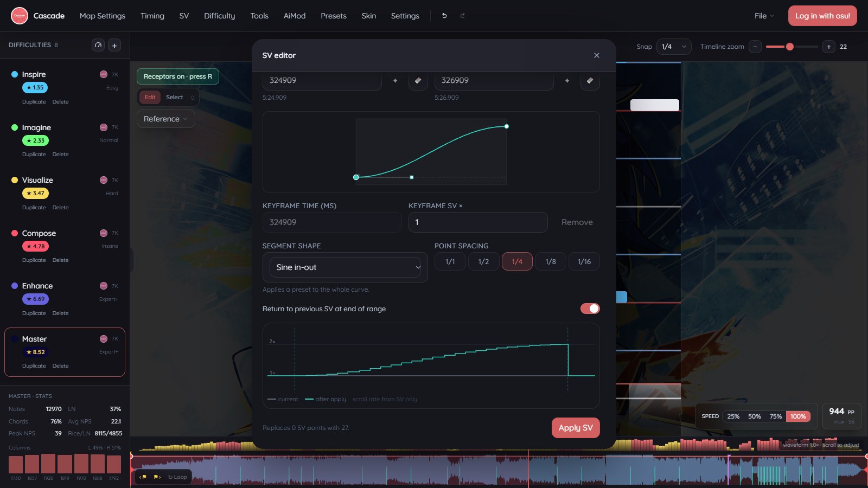Select the curve end keyframe point
Image resolution: width=868 pixels, height=488 pixels.
(x=507, y=126)
